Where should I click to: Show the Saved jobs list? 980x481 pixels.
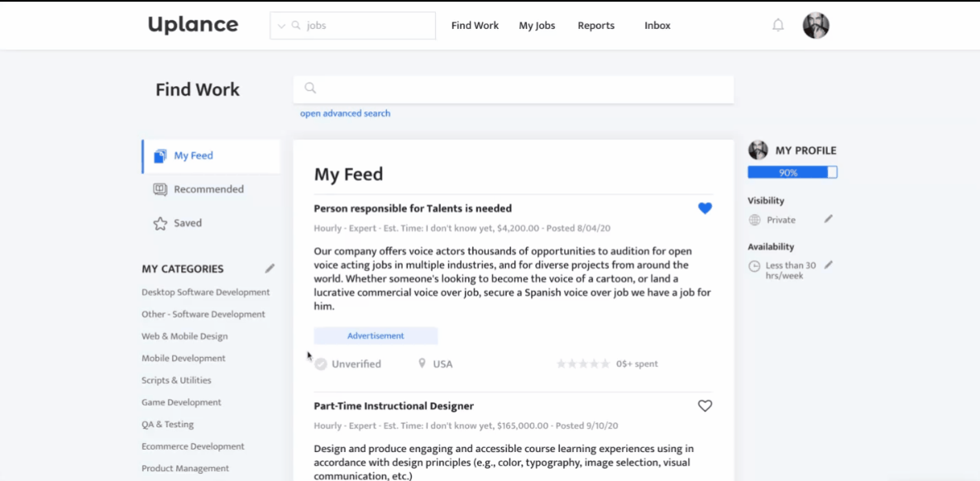188,223
